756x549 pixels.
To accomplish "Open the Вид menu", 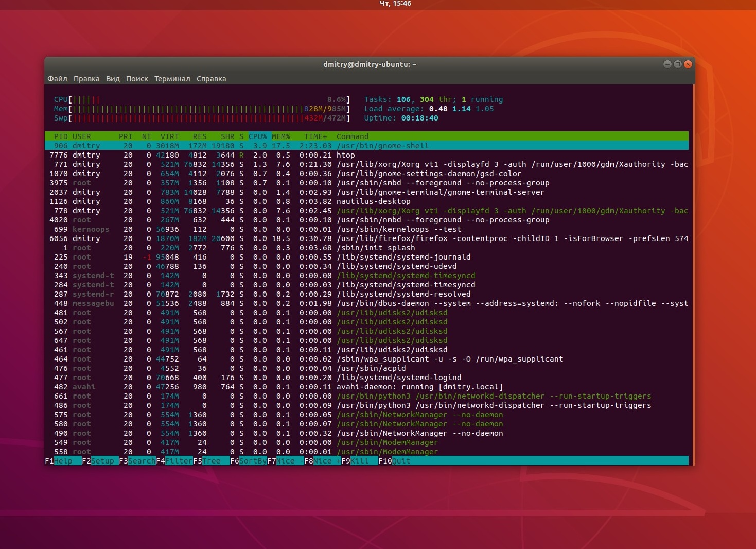I will pyautogui.click(x=113, y=79).
